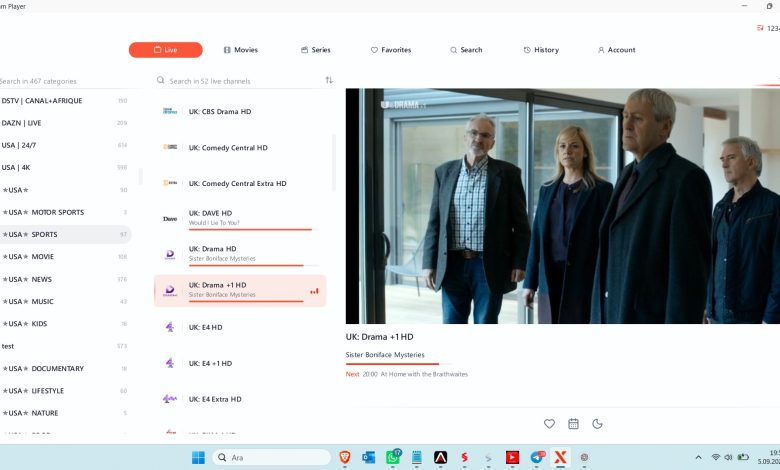This screenshot has width=780, height=470.
Task: Open the WhatsApp icon in the taskbar
Action: tap(393, 457)
